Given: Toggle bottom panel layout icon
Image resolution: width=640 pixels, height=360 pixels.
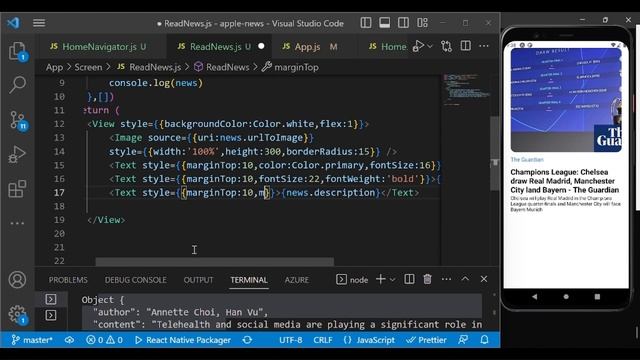Looking at the screenshot, I should pyautogui.click(x=384, y=23).
